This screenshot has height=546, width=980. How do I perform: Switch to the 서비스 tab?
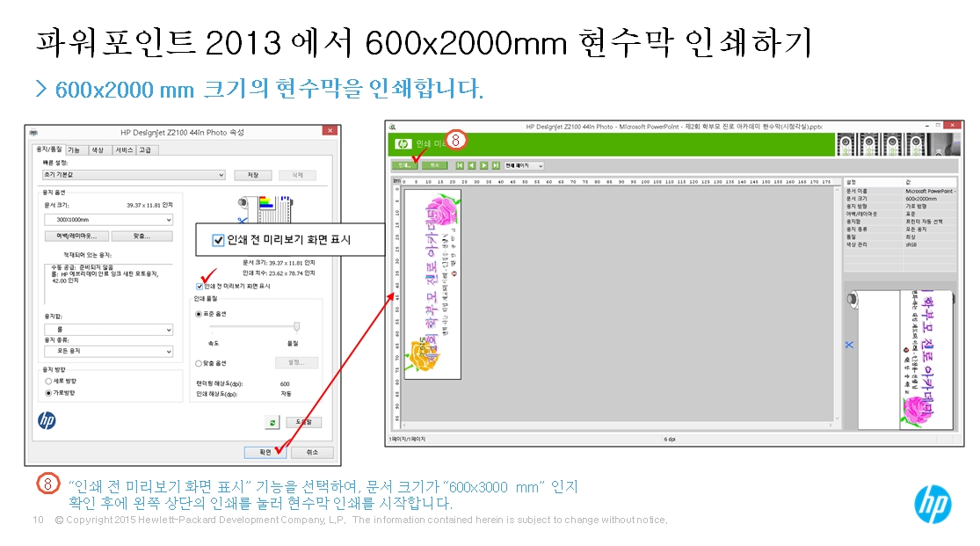pyautogui.click(x=124, y=150)
